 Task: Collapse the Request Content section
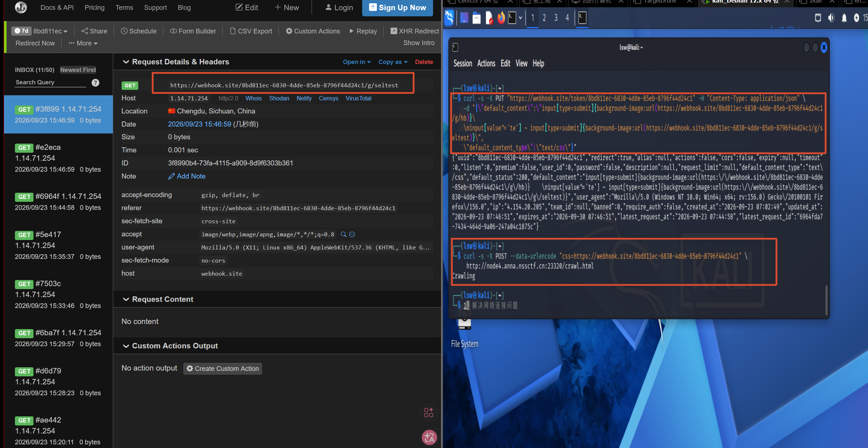[126, 299]
